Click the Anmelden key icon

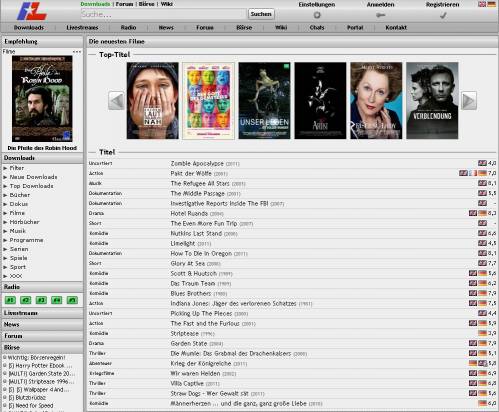pyautogui.click(x=380, y=15)
